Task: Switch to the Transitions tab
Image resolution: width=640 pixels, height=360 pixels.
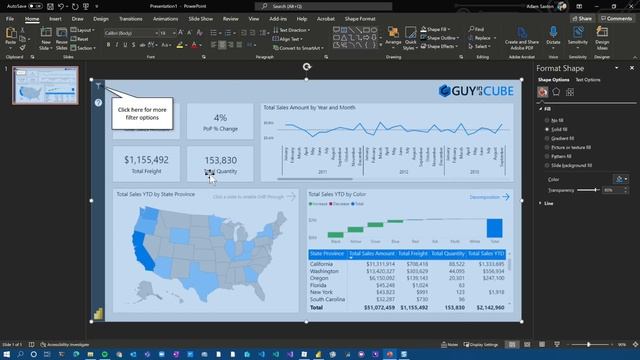Action: [x=131, y=19]
